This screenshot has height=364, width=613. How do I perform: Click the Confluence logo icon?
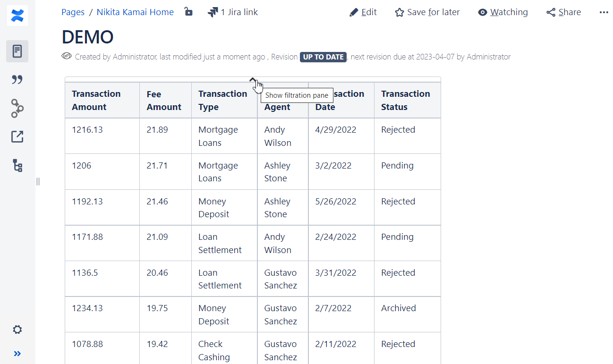(x=17, y=16)
